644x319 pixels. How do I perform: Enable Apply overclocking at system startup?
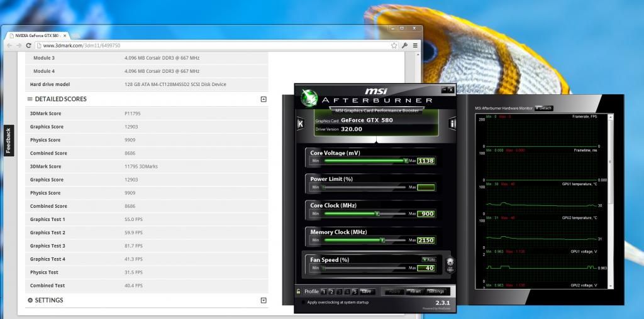304,303
